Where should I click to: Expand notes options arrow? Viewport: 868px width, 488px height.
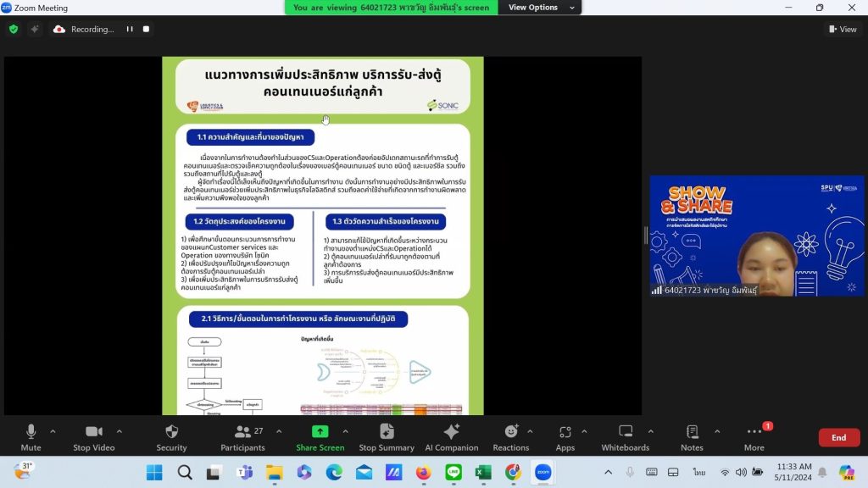pos(717,431)
